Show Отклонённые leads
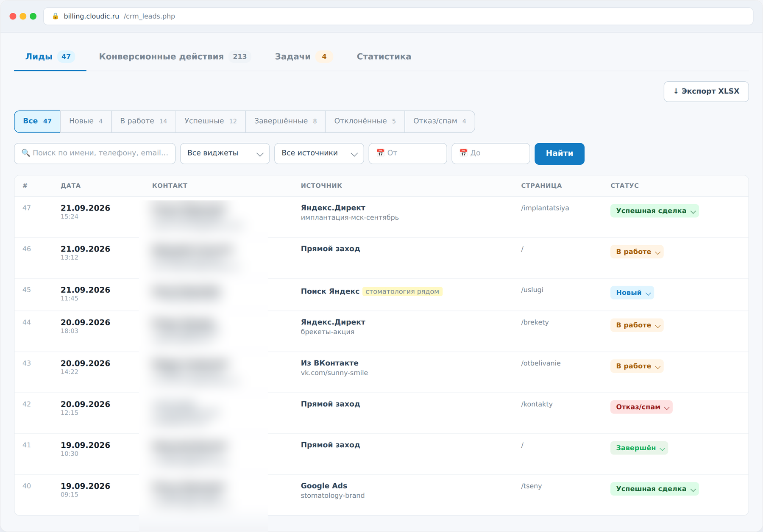The height and width of the screenshot is (532, 763). [x=365, y=122]
